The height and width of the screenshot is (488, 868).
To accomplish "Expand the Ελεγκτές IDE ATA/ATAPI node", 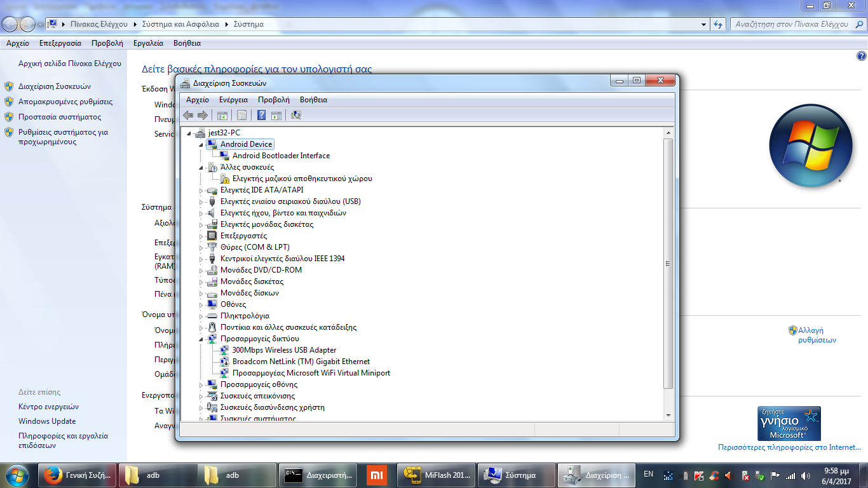I will point(201,190).
